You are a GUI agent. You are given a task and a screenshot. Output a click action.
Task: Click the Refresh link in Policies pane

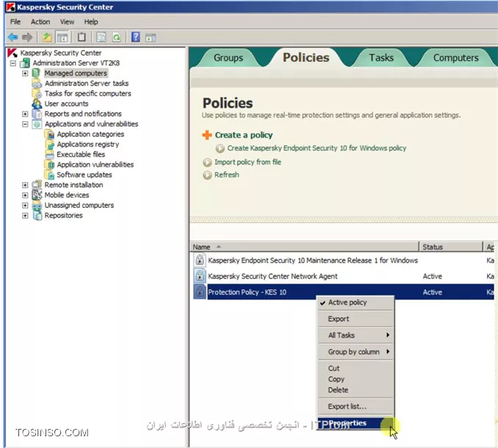[226, 175]
